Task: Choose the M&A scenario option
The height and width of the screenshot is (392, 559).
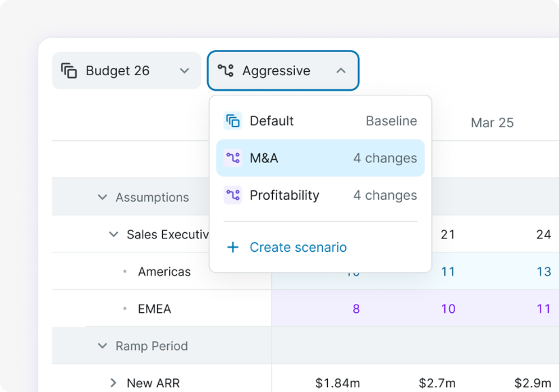Action: (x=320, y=158)
